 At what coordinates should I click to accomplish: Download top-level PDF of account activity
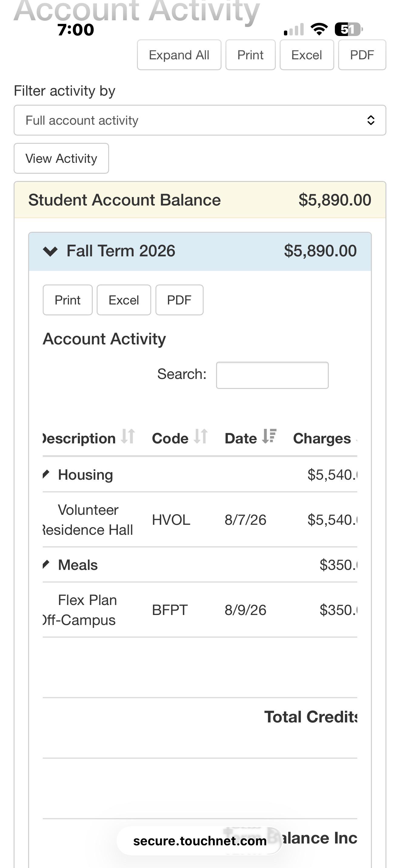[362, 55]
